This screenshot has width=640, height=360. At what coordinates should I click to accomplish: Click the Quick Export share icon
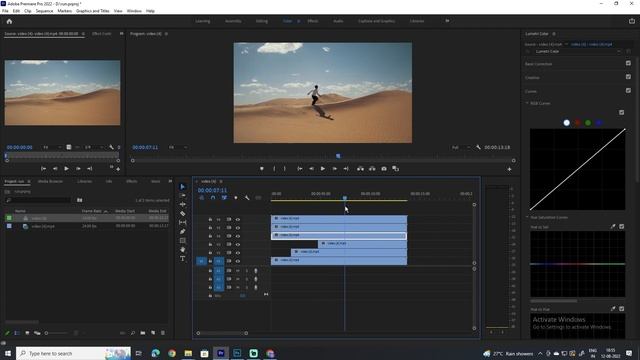632,21
